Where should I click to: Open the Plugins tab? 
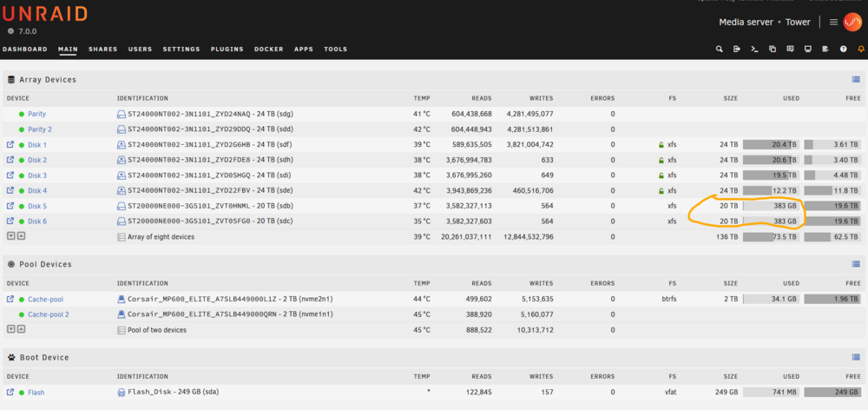[227, 50]
